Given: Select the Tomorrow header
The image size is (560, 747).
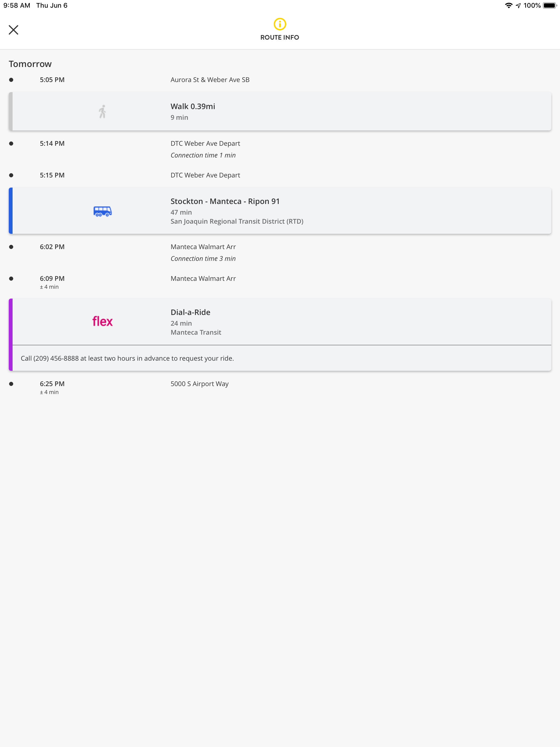Looking at the screenshot, I should [30, 64].
